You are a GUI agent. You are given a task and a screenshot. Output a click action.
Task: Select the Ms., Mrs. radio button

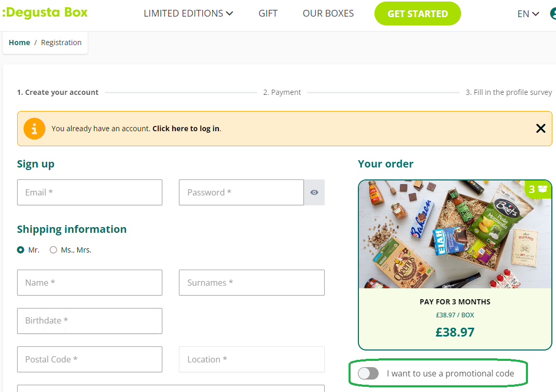tap(53, 250)
